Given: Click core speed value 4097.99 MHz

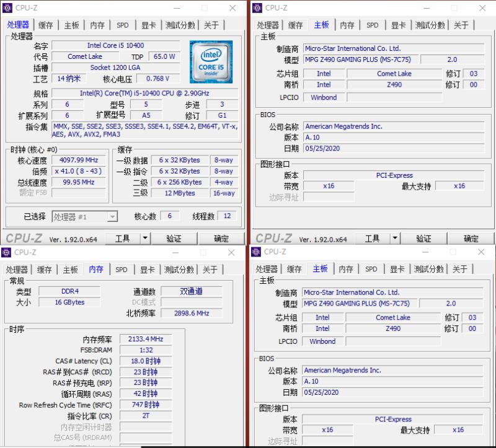Looking at the screenshot, I should [79, 160].
